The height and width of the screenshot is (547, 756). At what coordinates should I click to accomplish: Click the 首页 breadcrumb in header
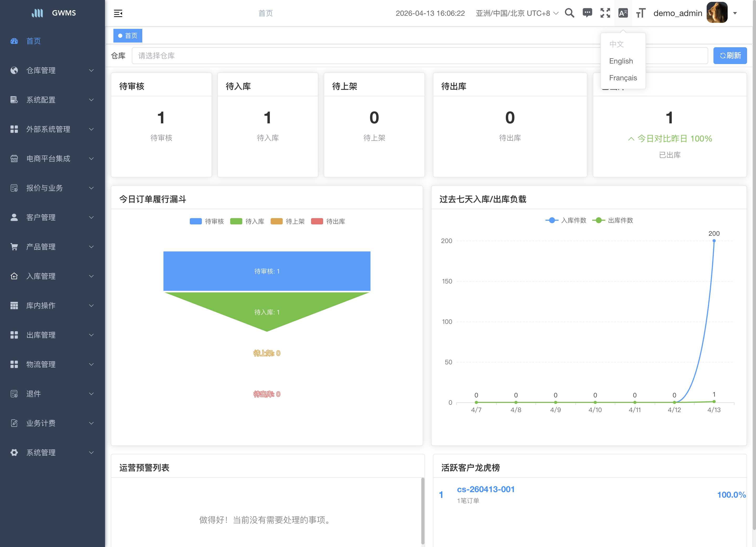[266, 13]
